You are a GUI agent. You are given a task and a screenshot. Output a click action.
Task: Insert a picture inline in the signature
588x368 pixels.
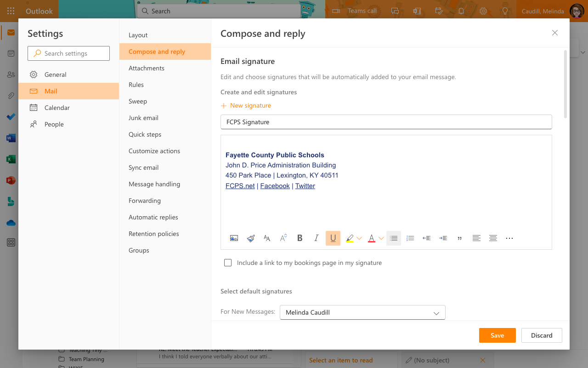click(234, 238)
